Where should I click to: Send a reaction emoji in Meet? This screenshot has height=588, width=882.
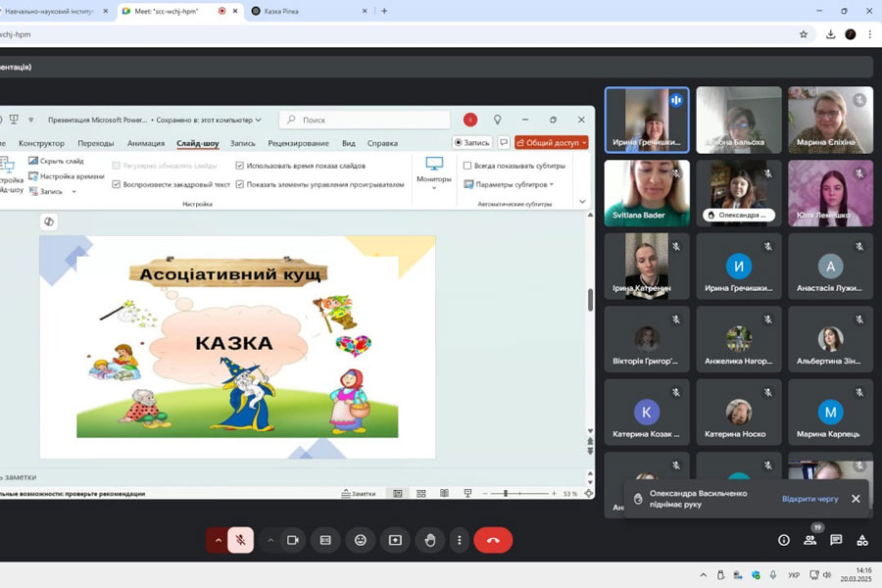[361, 540]
